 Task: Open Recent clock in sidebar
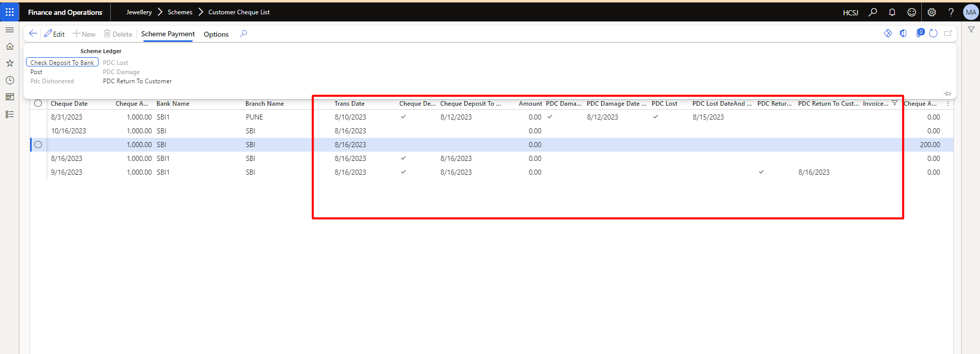click(x=10, y=80)
